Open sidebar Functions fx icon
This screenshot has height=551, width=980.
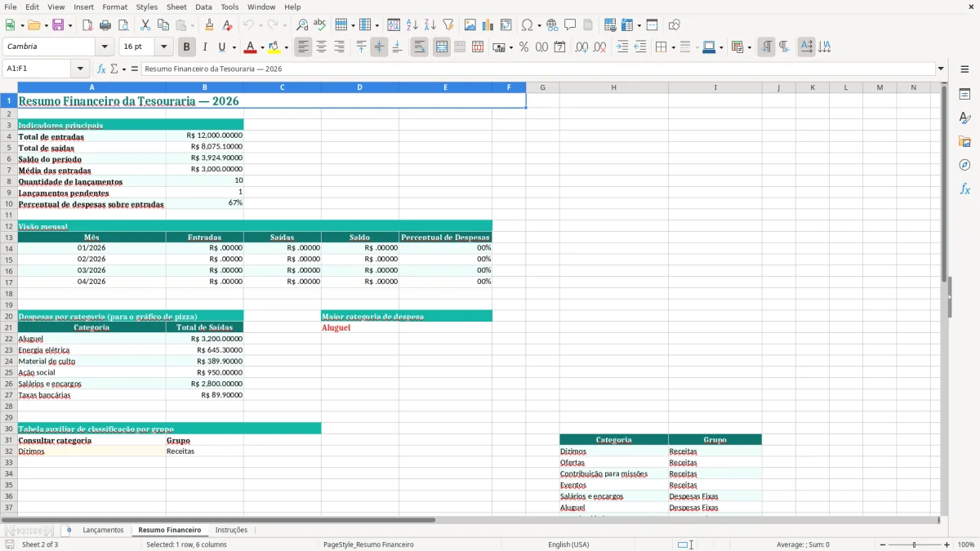[964, 189]
